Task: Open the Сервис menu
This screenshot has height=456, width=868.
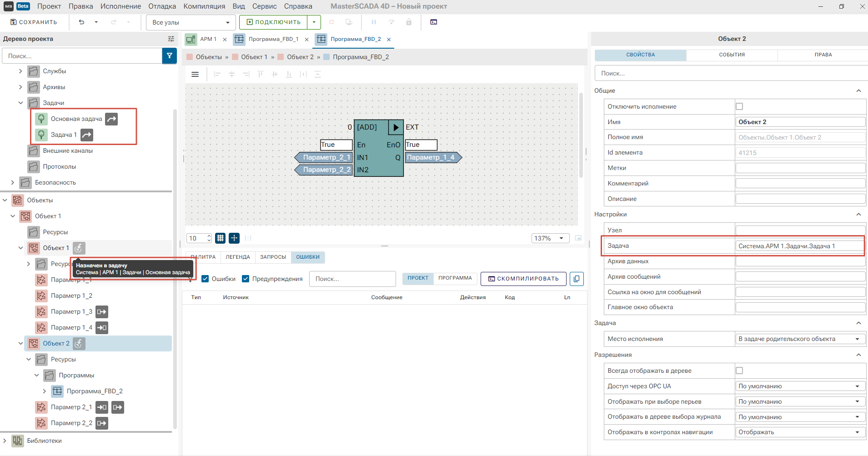Action: click(265, 6)
